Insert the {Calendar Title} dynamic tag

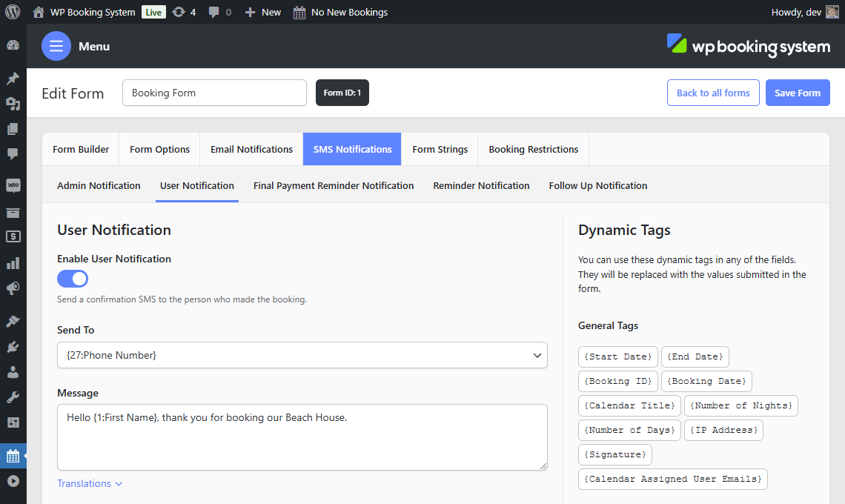click(x=629, y=405)
